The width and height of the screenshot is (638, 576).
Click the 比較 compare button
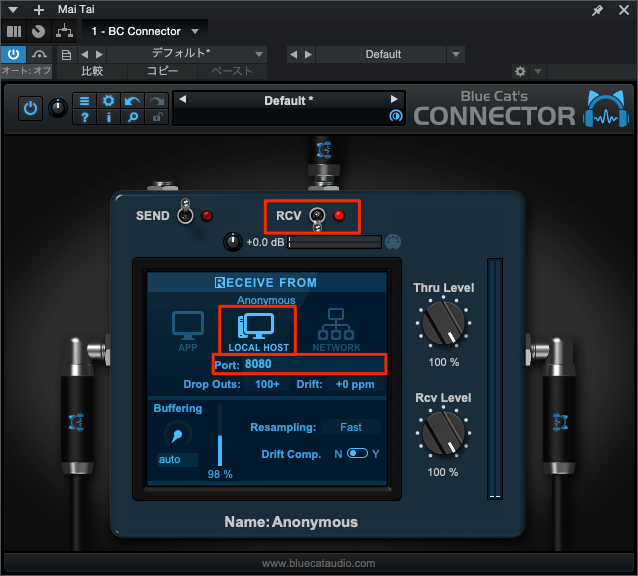click(x=92, y=71)
